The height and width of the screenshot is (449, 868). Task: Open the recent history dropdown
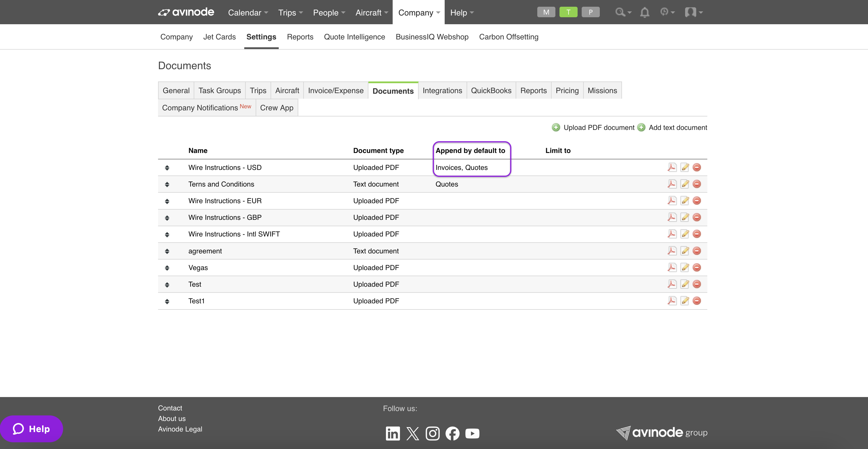[x=667, y=13]
